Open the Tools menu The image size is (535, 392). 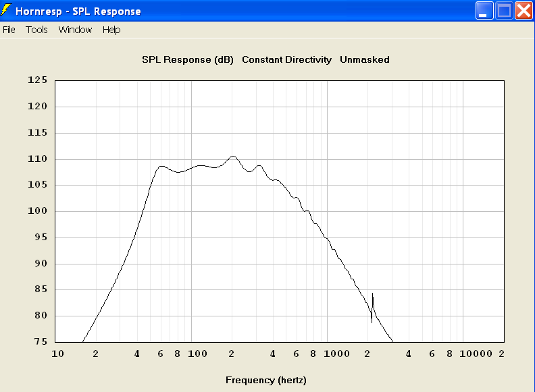(36, 30)
